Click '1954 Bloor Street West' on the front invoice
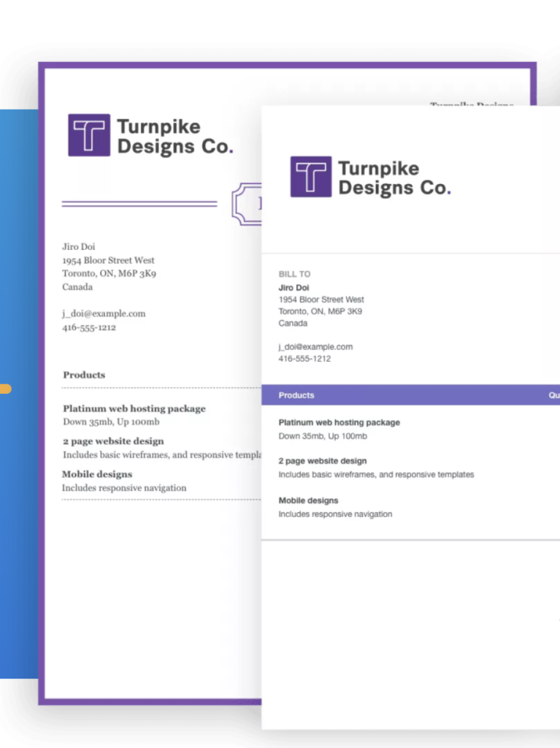This screenshot has height=748, width=560. pyautogui.click(x=321, y=299)
